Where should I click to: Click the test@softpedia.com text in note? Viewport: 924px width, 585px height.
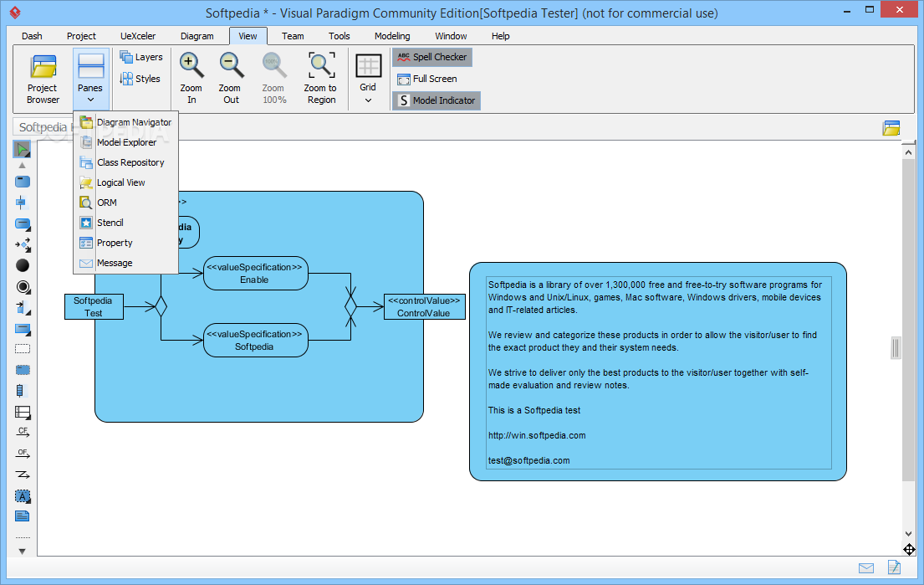coord(528,460)
